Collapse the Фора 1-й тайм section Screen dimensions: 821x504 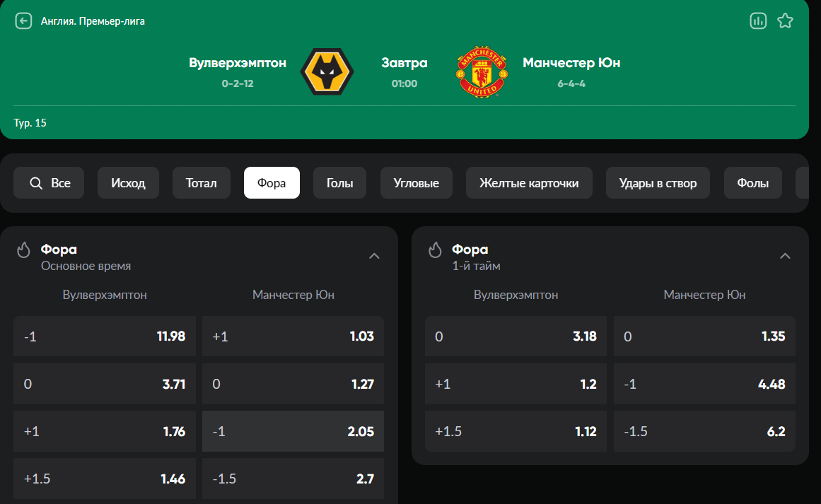pos(785,256)
